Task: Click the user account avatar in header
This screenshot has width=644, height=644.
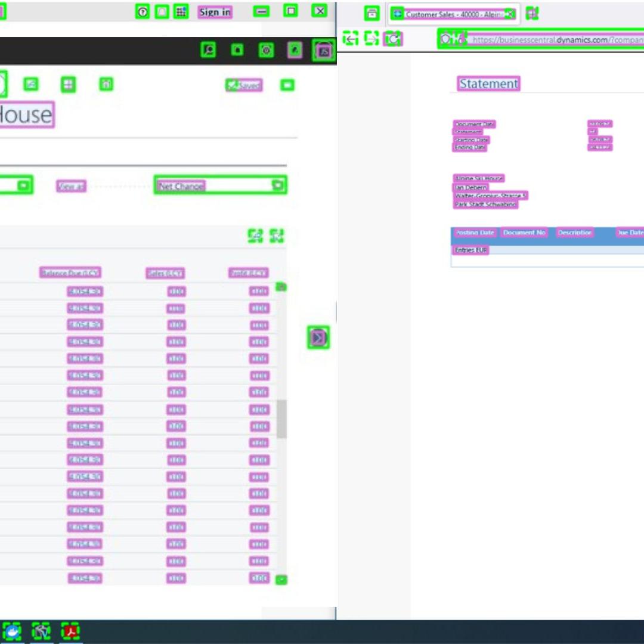Action: point(324,51)
